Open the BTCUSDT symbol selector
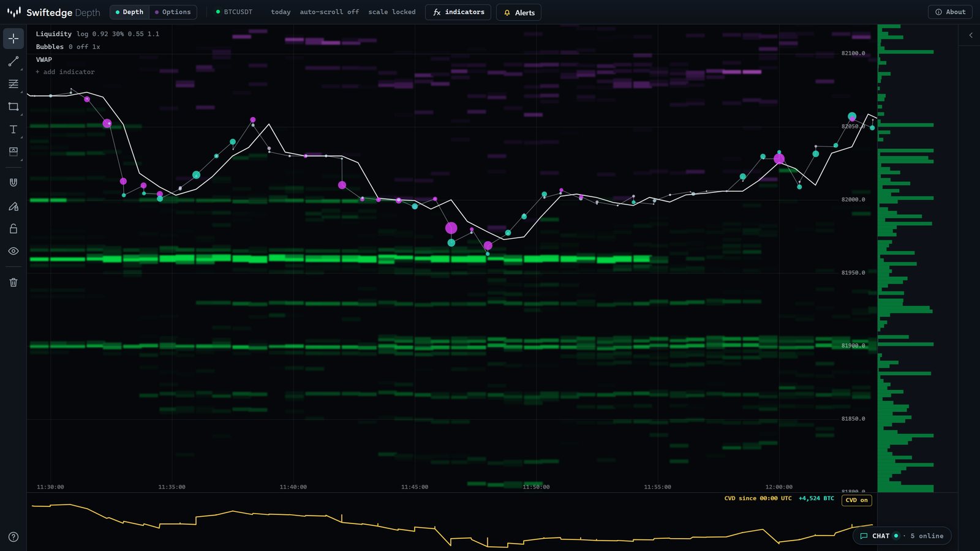Screen dimensions: 980x551 [x=234, y=12]
